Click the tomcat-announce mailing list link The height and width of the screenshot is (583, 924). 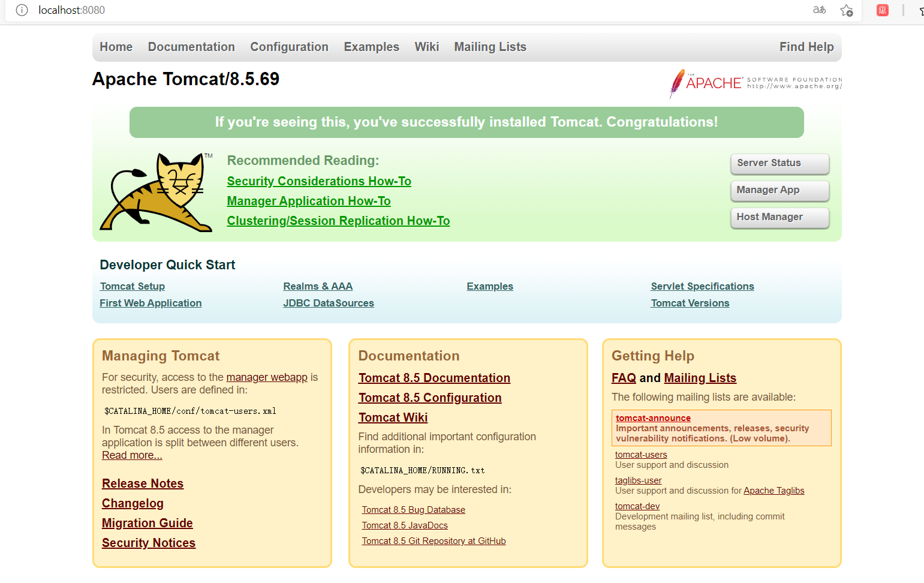(653, 418)
